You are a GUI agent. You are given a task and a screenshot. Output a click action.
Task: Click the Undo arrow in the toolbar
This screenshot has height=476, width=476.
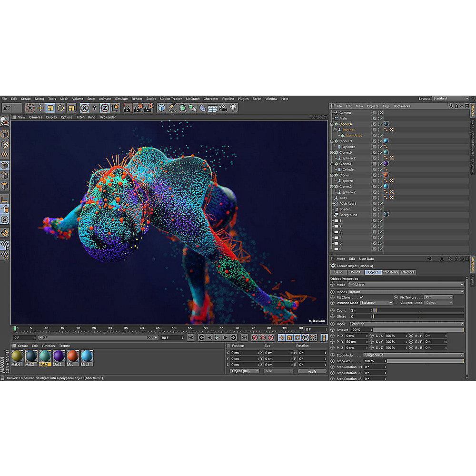click(7, 108)
